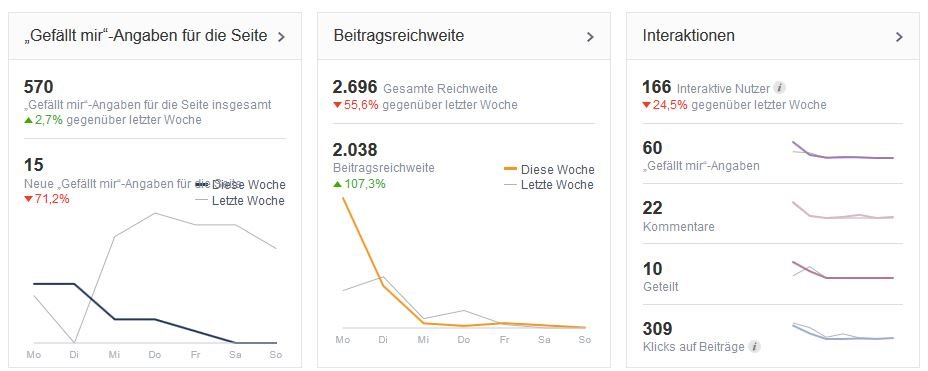The height and width of the screenshot is (371, 928).
Task: Click red down triangle next to 71,2%
Action: point(28,199)
